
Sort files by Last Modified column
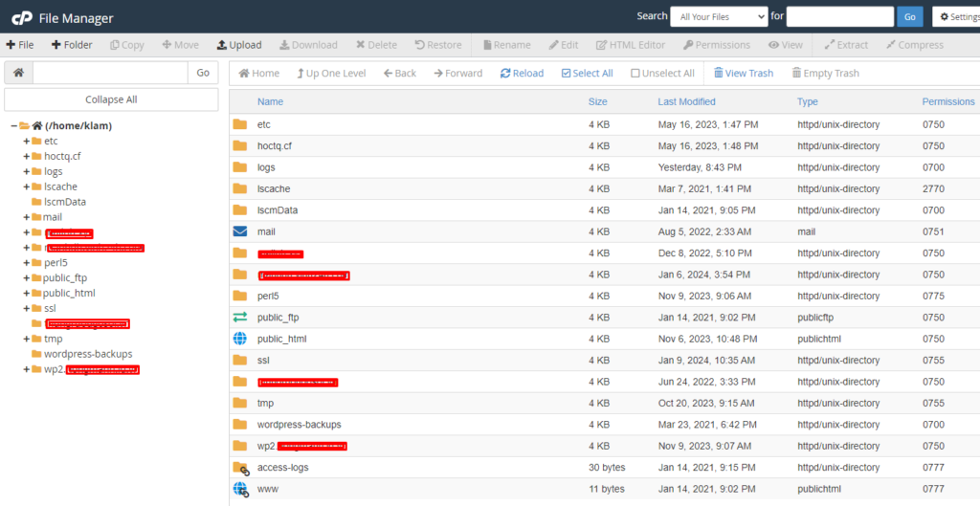[686, 101]
